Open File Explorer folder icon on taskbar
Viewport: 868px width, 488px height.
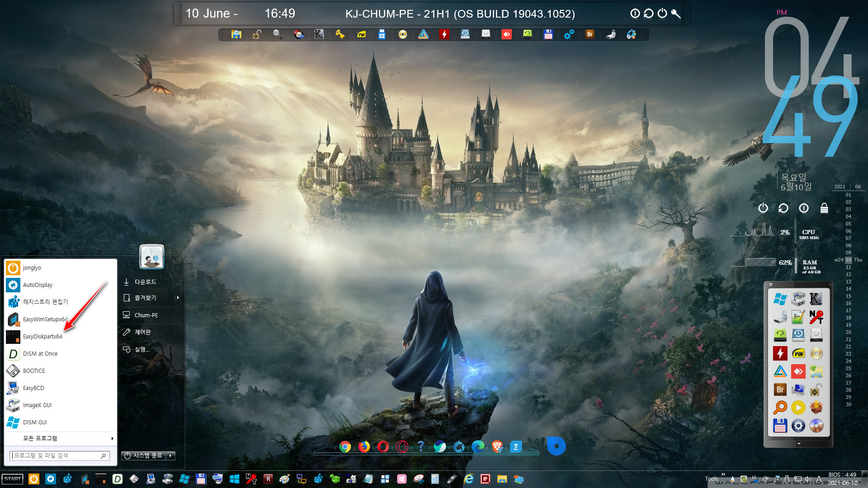(x=502, y=479)
